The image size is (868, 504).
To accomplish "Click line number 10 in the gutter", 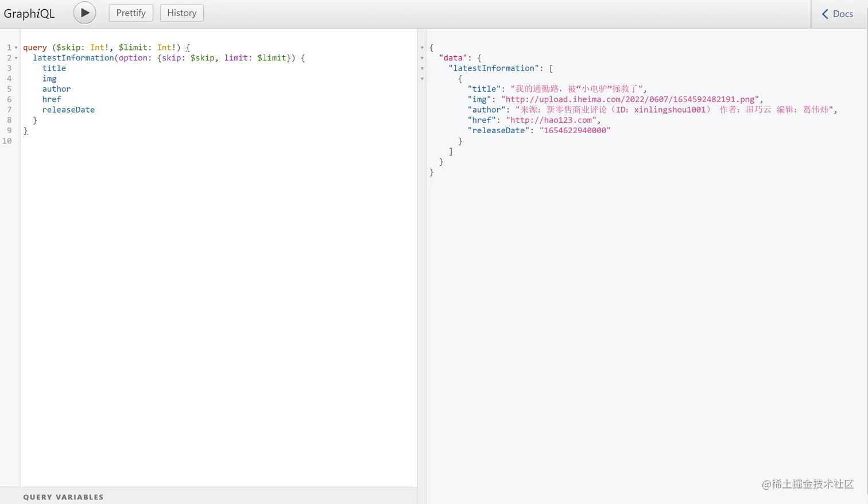I will 7,141.
